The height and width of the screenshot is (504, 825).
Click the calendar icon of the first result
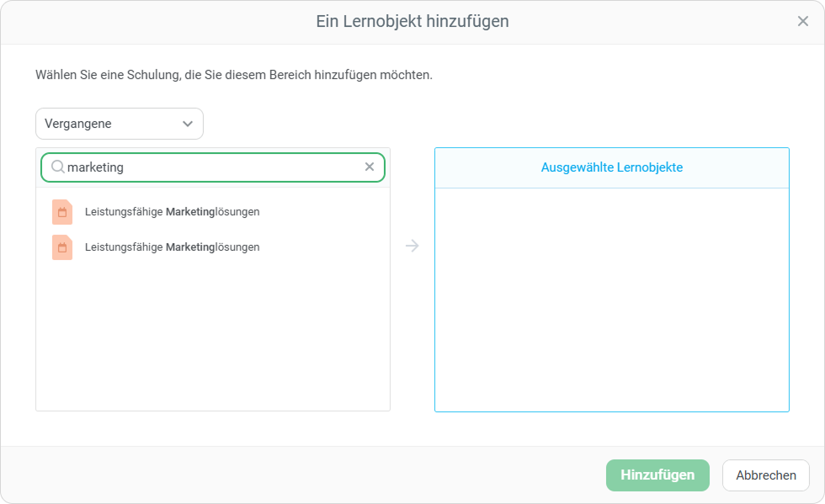coord(62,212)
